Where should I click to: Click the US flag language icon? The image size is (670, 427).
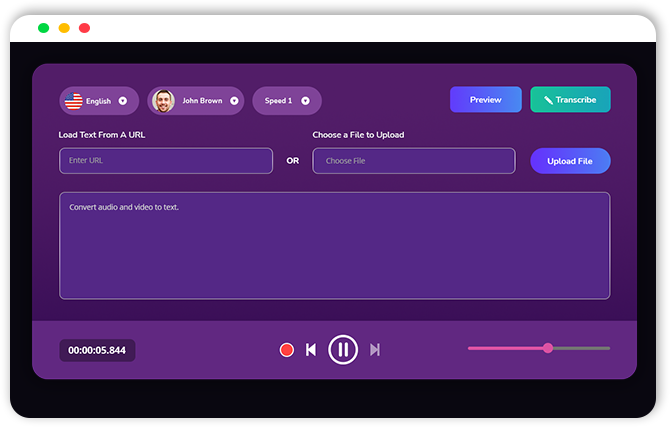[73, 101]
